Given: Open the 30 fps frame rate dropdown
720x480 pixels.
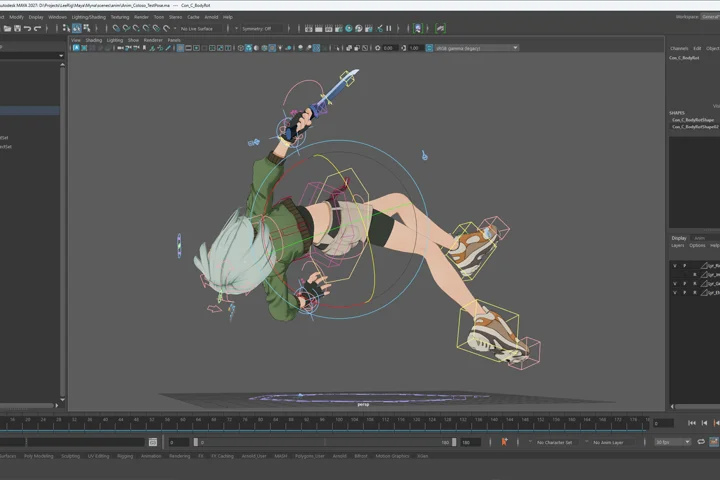Looking at the screenshot, I should [673, 442].
